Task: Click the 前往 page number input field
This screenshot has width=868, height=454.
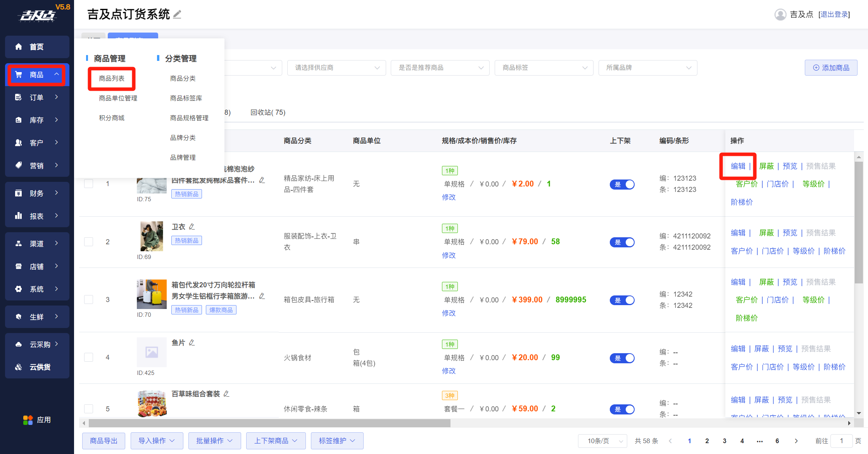Action: pos(841,441)
